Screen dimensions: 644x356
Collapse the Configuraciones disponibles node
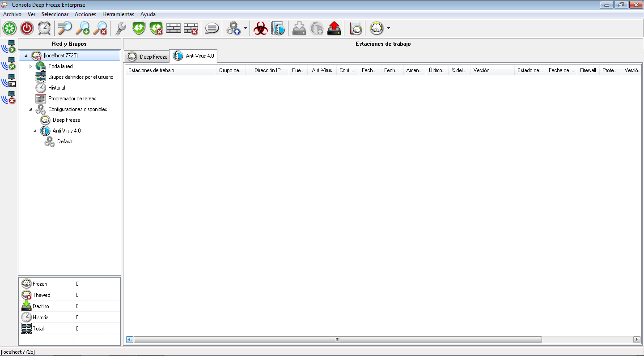pyautogui.click(x=30, y=109)
